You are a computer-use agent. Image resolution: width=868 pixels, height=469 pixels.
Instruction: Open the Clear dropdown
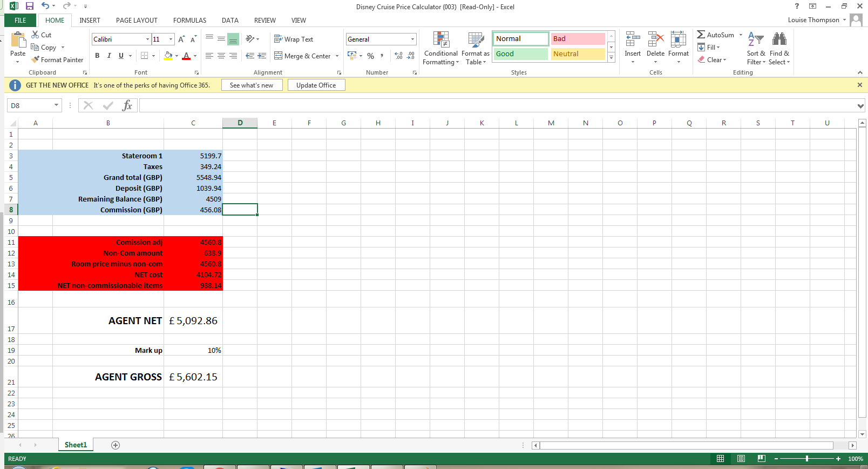712,59
